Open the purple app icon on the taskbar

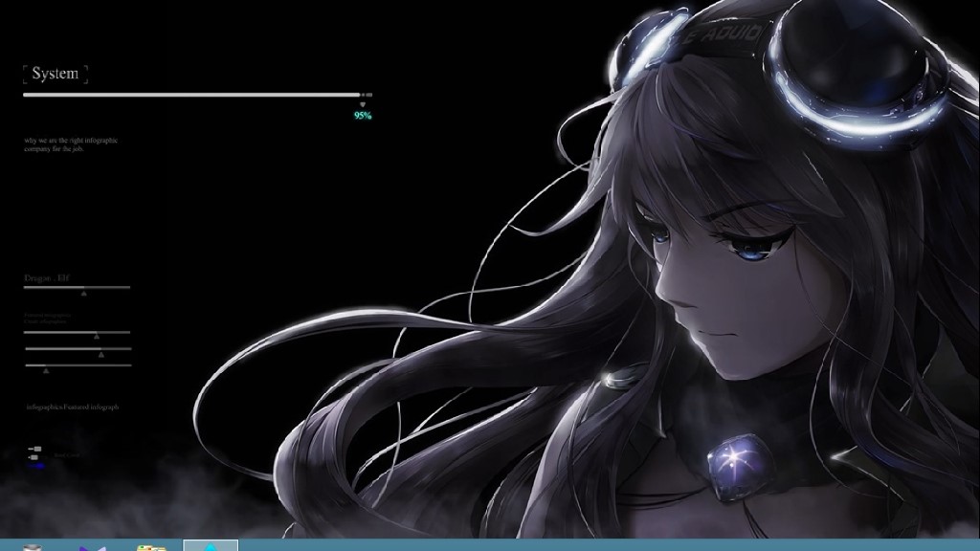[93, 548]
